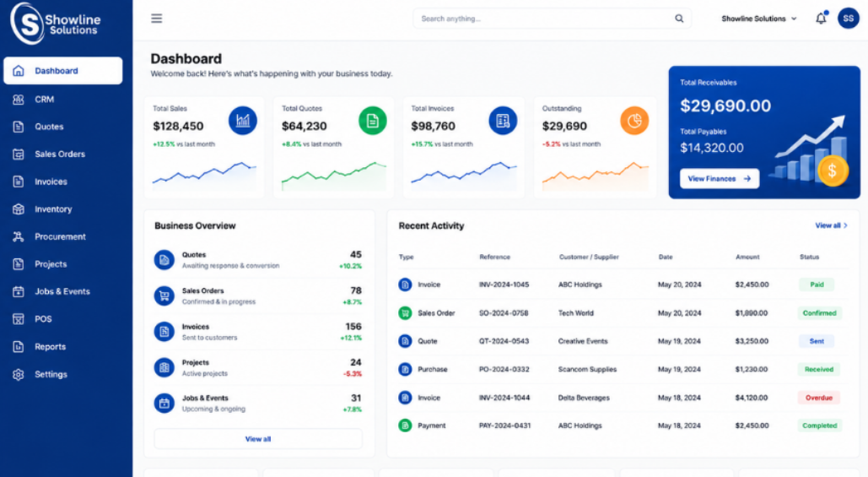The height and width of the screenshot is (477, 868).
Task: Open notifications bell icon
Action: coord(821,19)
